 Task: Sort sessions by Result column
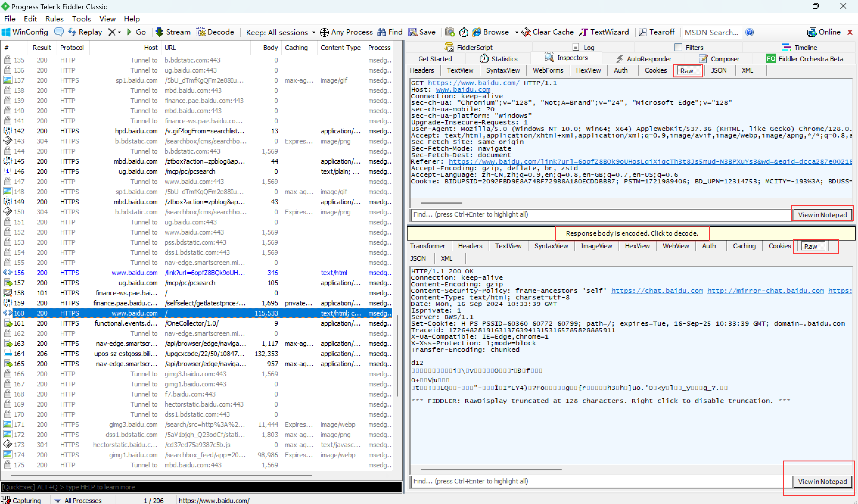tap(41, 48)
